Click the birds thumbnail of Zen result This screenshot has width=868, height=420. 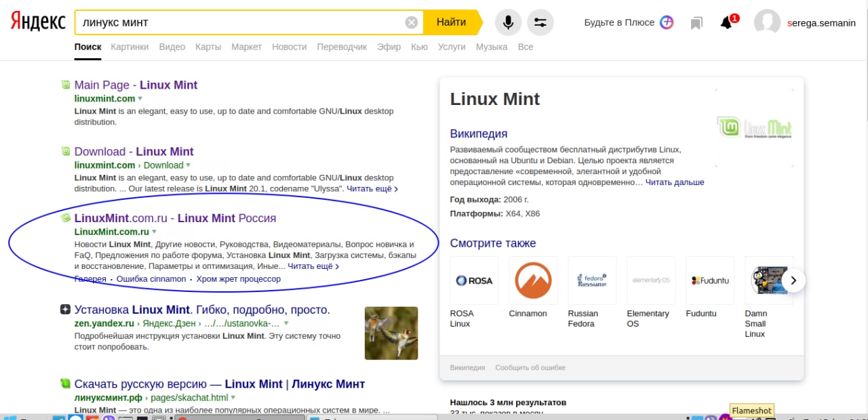tap(391, 333)
